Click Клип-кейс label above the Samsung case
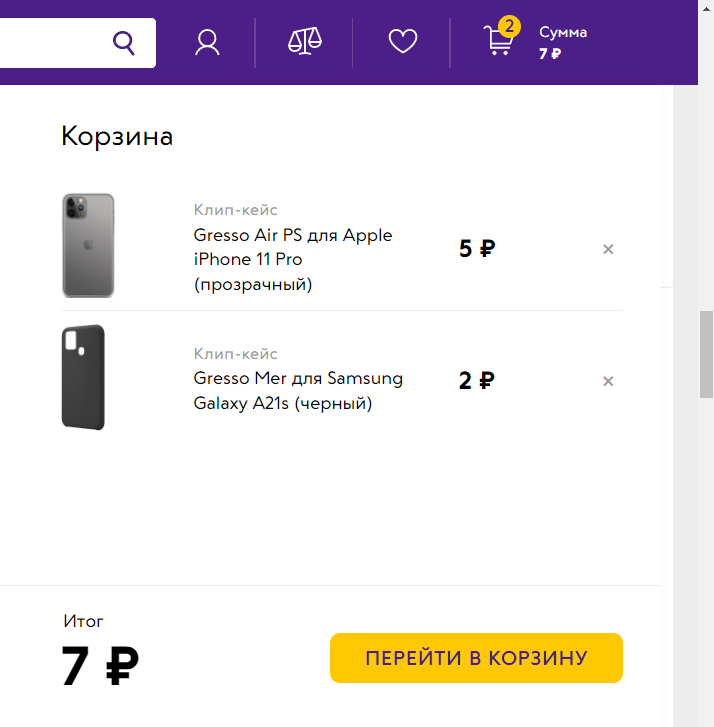 pyautogui.click(x=236, y=354)
